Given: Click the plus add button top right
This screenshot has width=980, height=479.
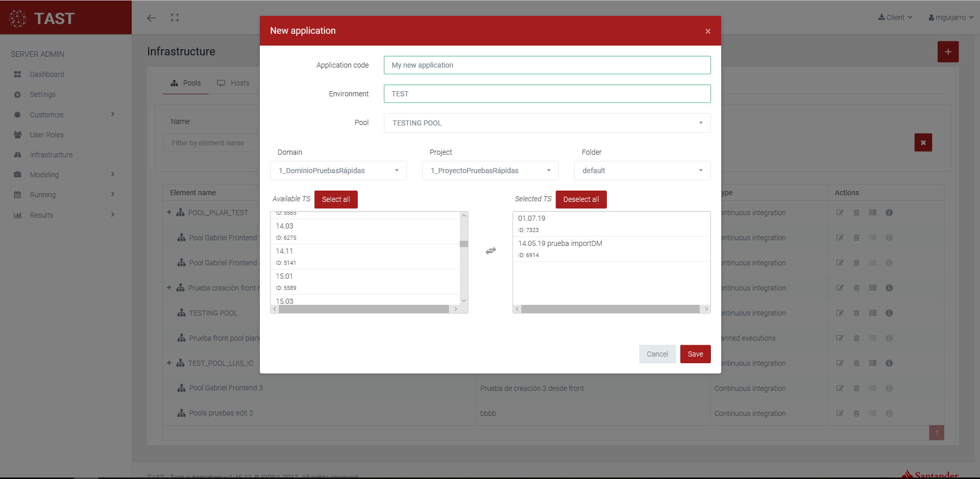Looking at the screenshot, I should click(x=948, y=52).
